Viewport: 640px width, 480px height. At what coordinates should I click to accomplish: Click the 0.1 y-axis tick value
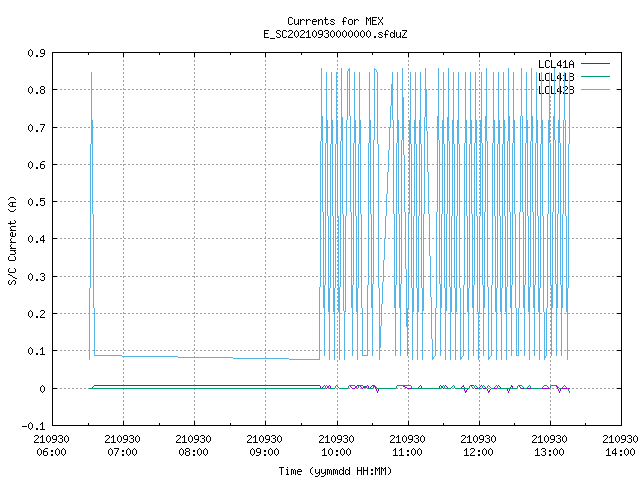point(36,351)
